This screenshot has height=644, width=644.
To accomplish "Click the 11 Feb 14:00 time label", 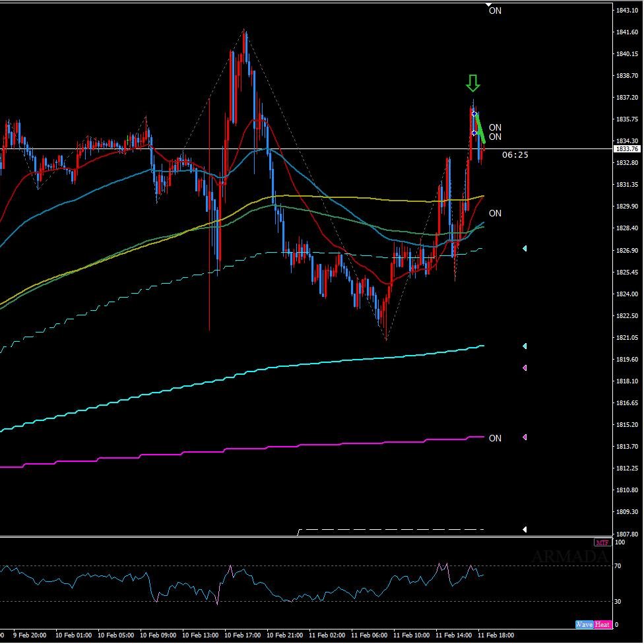I will [453, 635].
